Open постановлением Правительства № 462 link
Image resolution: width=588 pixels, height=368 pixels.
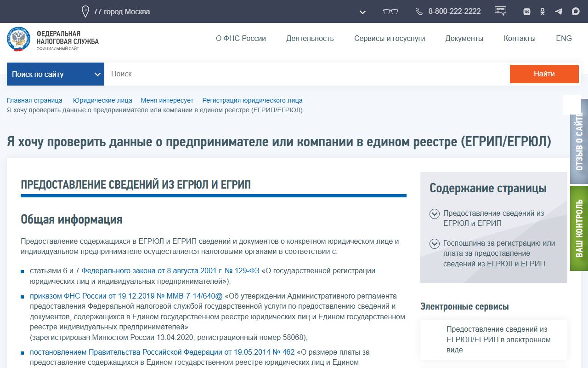pyautogui.click(x=162, y=352)
